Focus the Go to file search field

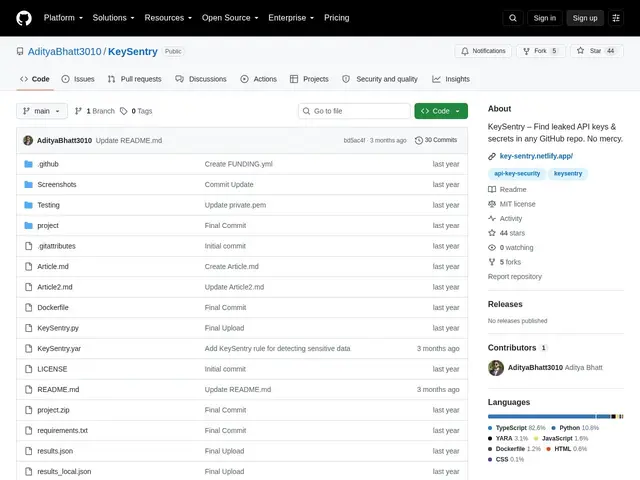pyautogui.click(x=354, y=111)
